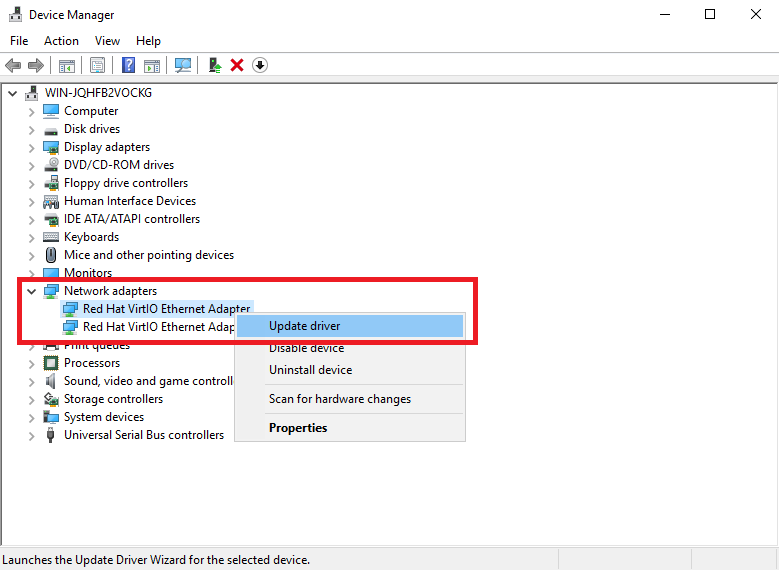Expand the DVD/CD-ROM drives category
The image size is (779, 570).
(32, 165)
